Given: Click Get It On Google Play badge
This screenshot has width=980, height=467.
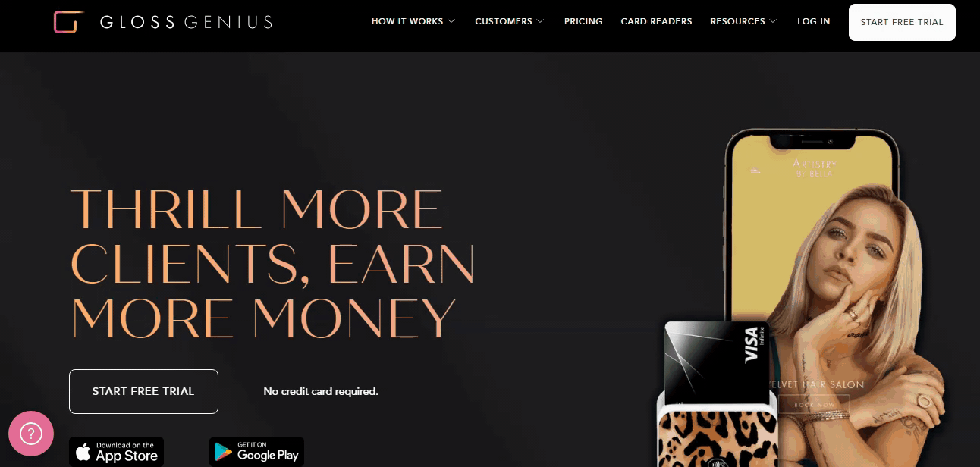Looking at the screenshot, I should (256, 452).
